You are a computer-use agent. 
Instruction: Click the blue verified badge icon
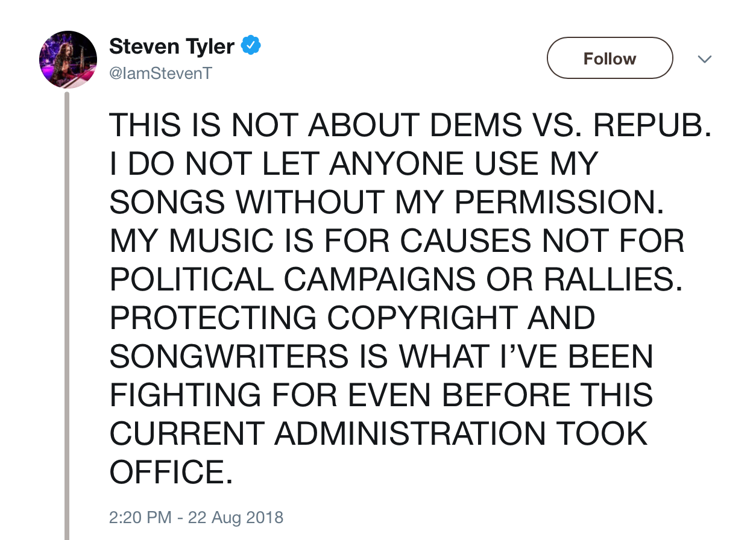(x=251, y=46)
